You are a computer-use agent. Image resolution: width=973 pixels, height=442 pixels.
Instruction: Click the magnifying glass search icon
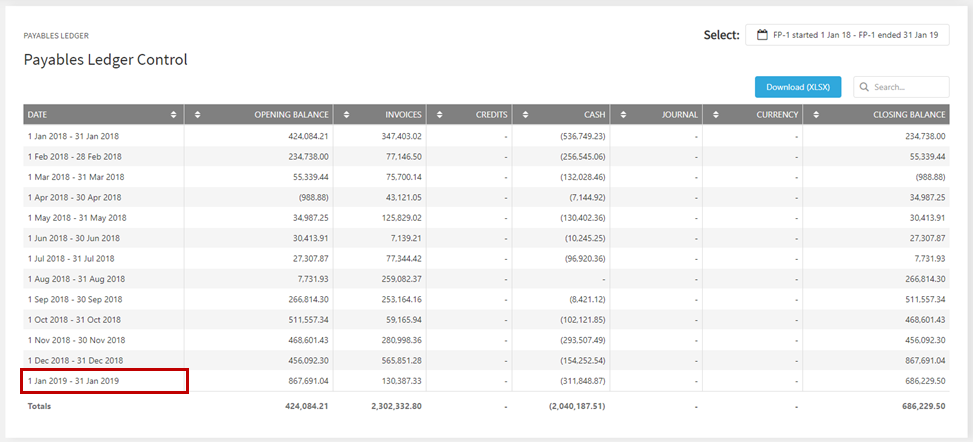click(x=864, y=87)
